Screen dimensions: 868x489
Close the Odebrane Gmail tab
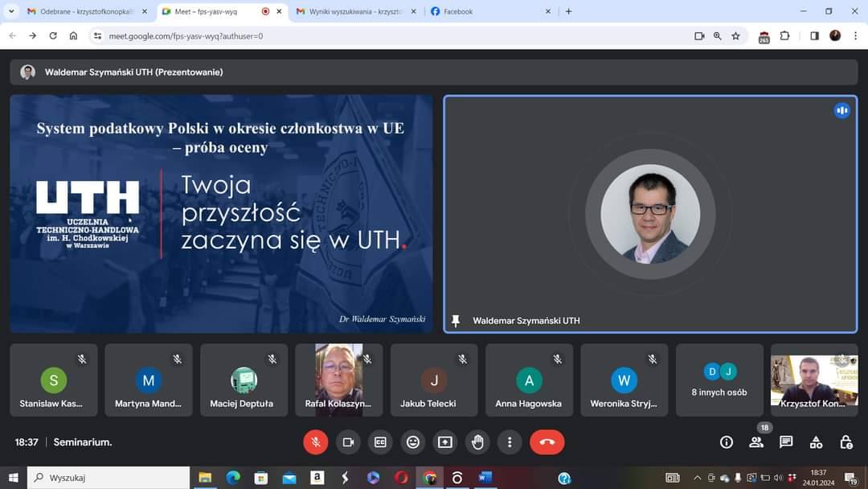[145, 11]
